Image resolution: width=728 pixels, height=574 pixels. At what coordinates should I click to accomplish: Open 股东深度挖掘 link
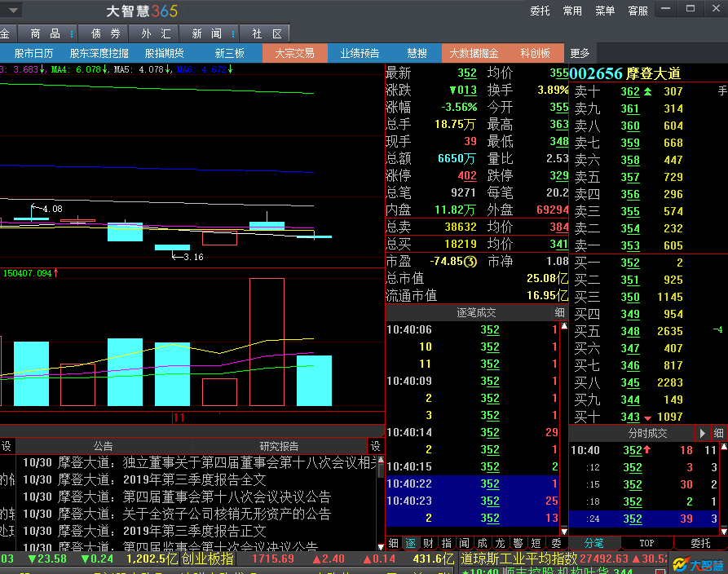99,54
